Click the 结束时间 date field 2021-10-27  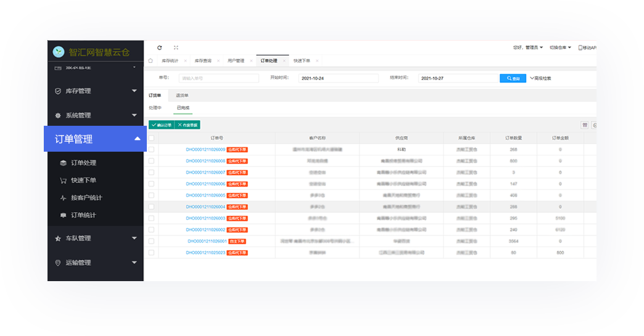(458, 78)
